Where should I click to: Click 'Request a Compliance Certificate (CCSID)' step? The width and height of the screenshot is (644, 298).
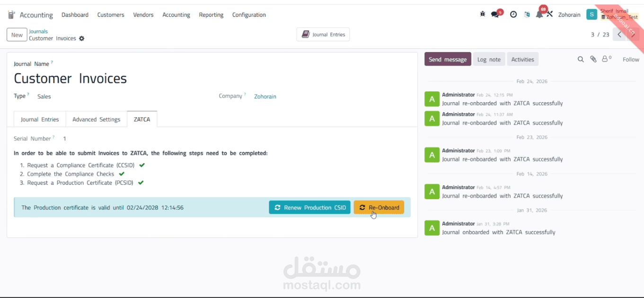[81, 165]
